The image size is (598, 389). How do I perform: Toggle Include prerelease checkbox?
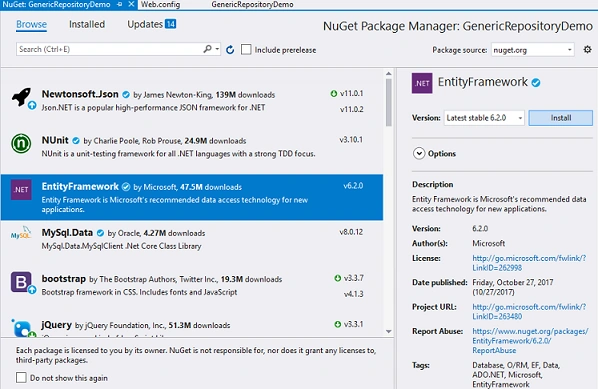point(246,50)
